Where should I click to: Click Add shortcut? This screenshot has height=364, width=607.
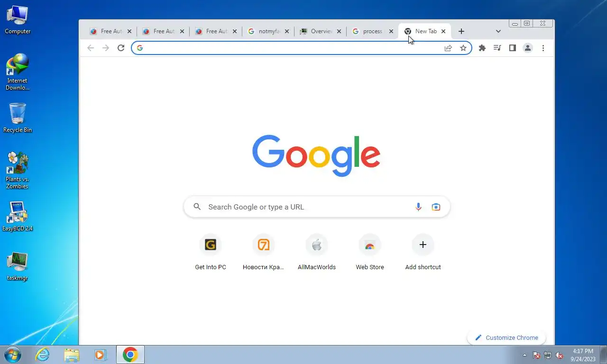pos(423,252)
